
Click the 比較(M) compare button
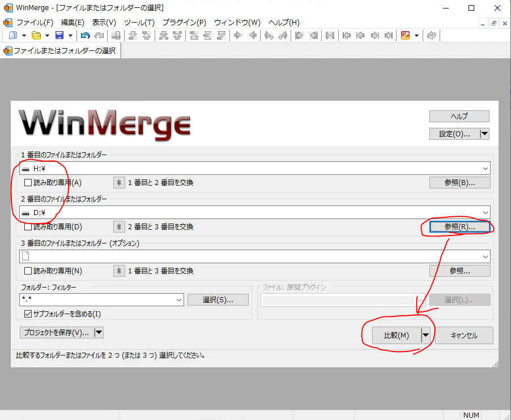397,335
